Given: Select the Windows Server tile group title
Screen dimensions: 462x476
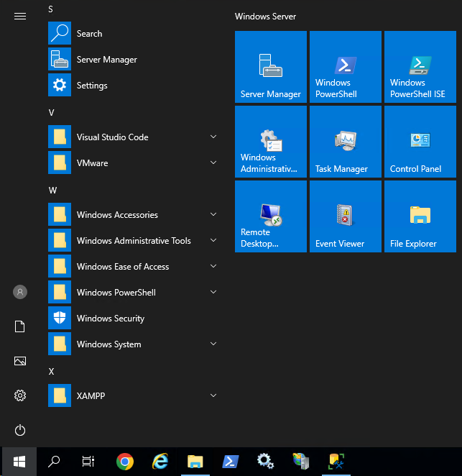Looking at the screenshot, I should (265, 17).
